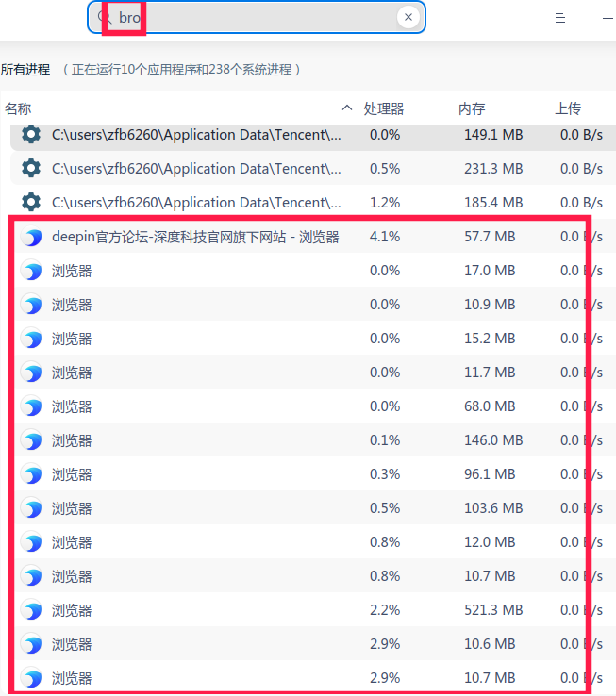Click the 2.2% processor value
The width and height of the screenshot is (616, 696).
point(385,610)
